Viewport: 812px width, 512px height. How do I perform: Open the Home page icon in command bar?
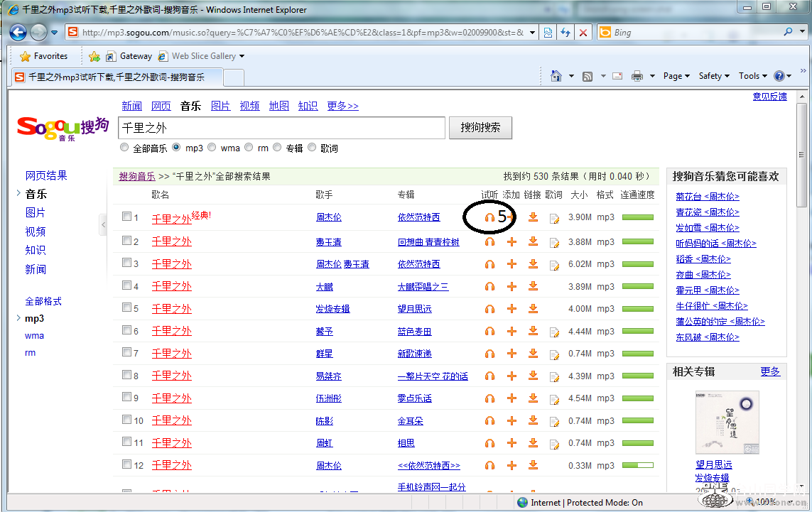(556, 76)
